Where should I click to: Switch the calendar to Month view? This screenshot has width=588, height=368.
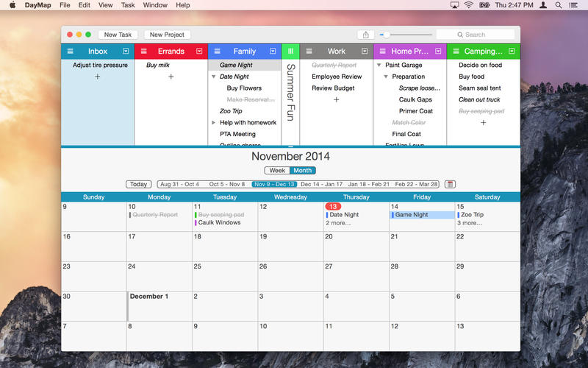coord(302,171)
